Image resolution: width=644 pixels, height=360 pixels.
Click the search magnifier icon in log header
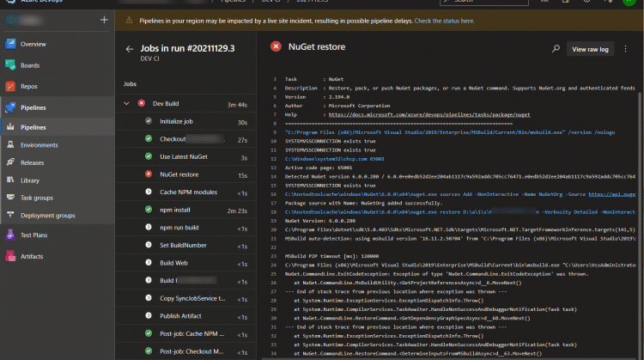point(556,49)
